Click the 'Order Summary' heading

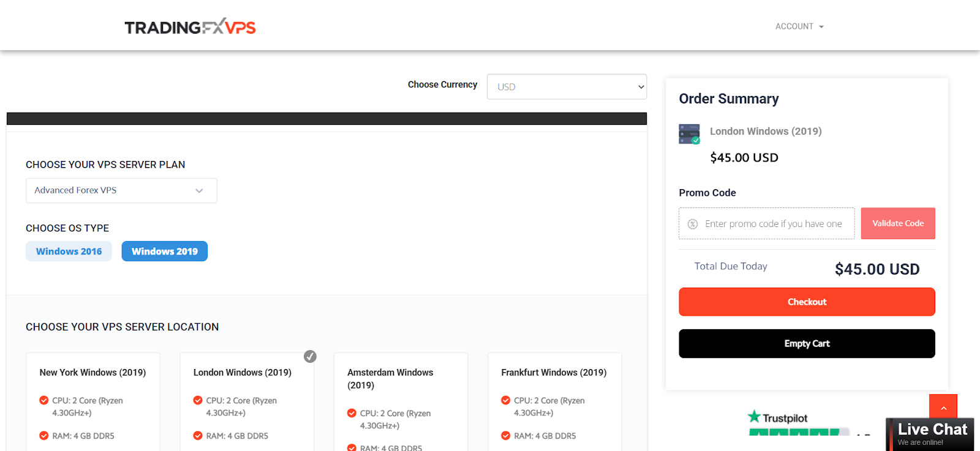tap(729, 99)
